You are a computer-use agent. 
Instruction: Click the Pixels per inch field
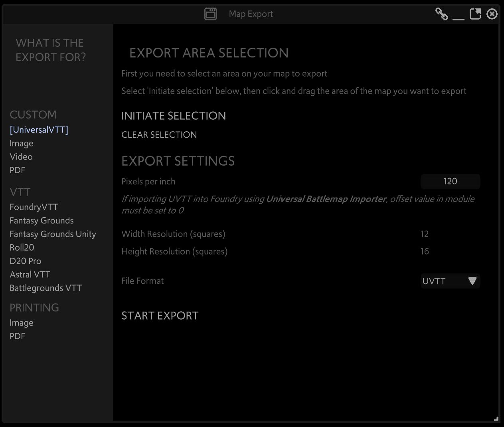(x=450, y=182)
